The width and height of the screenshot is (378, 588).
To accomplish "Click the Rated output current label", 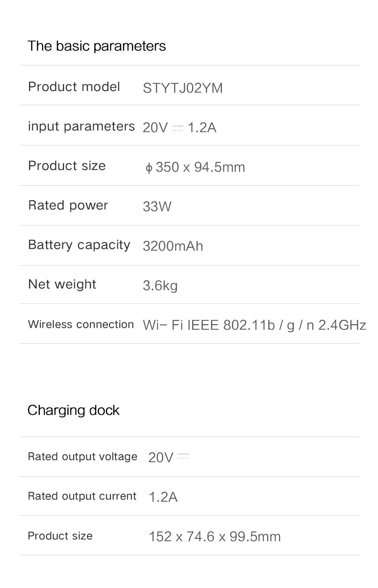I will coord(82,496).
